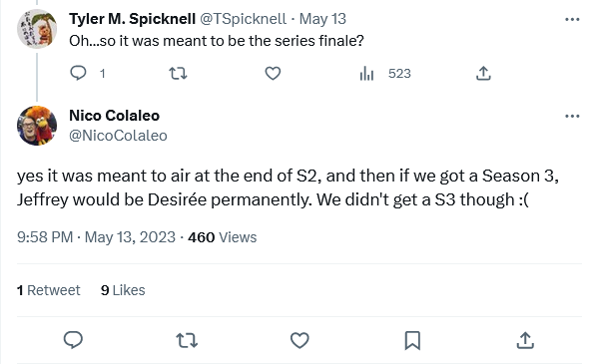View the 9 Likes list
Viewport: 597px width, 364px height.
coord(123,290)
